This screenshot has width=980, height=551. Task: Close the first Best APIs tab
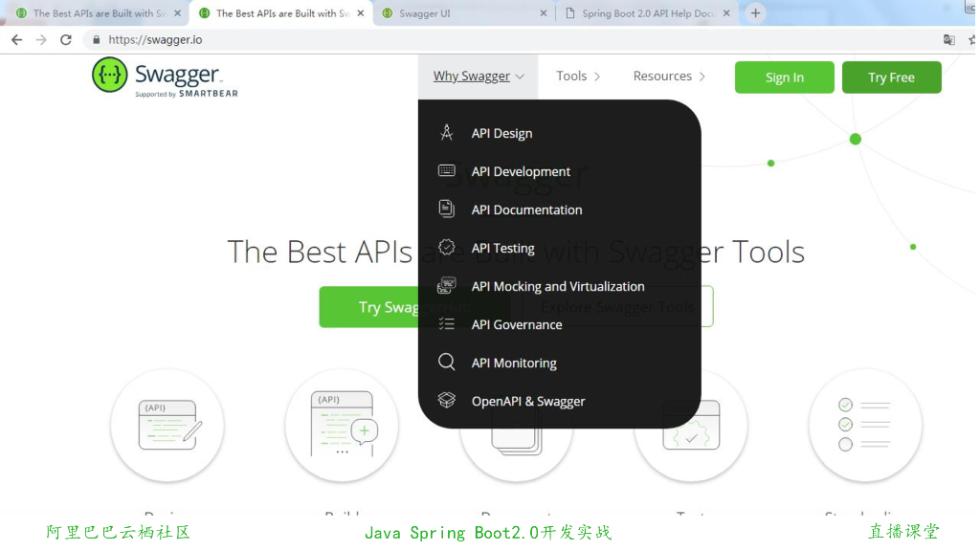pos(177,13)
